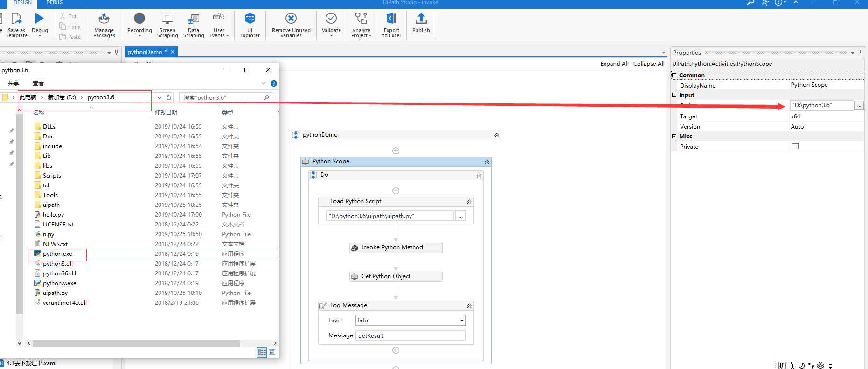Image resolution: width=868 pixels, height=369 pixels.
Task: Collapse the Misc property section
Action: coord(674,136)
